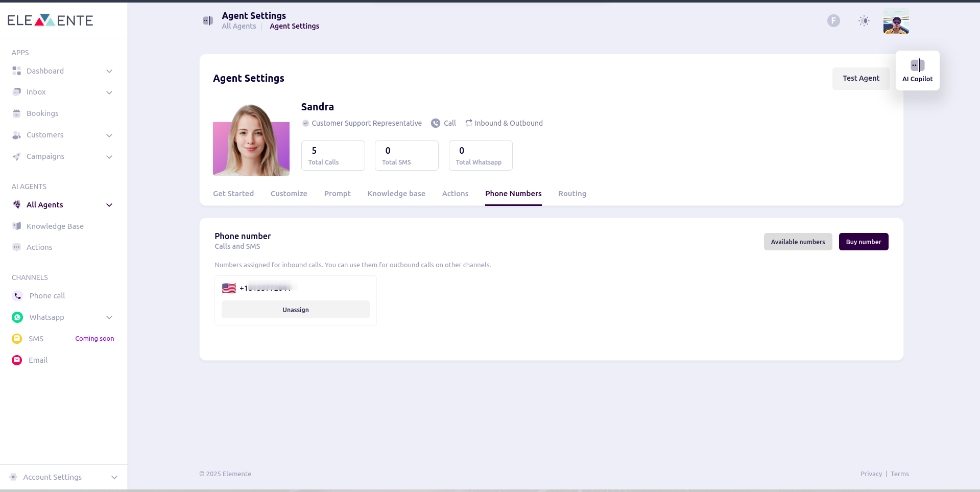980x492 pixels.
Task: Click the Customer Support Representative text
Action: click(x=367, y=123)
